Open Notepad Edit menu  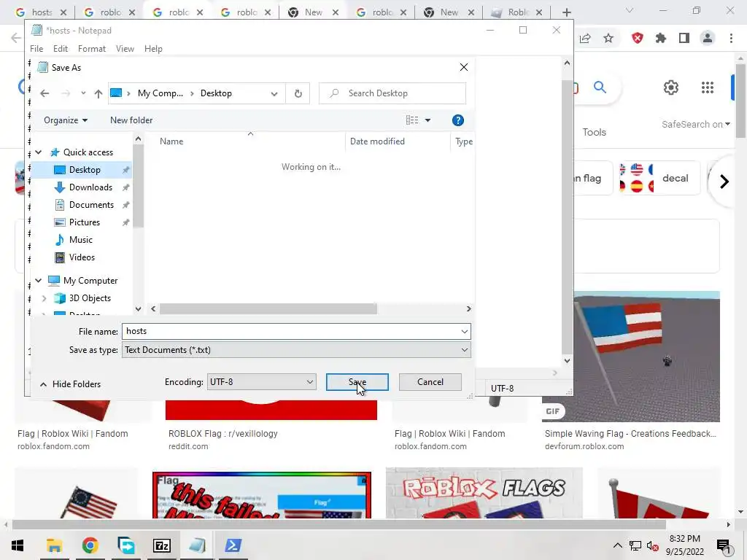[61, 49]
